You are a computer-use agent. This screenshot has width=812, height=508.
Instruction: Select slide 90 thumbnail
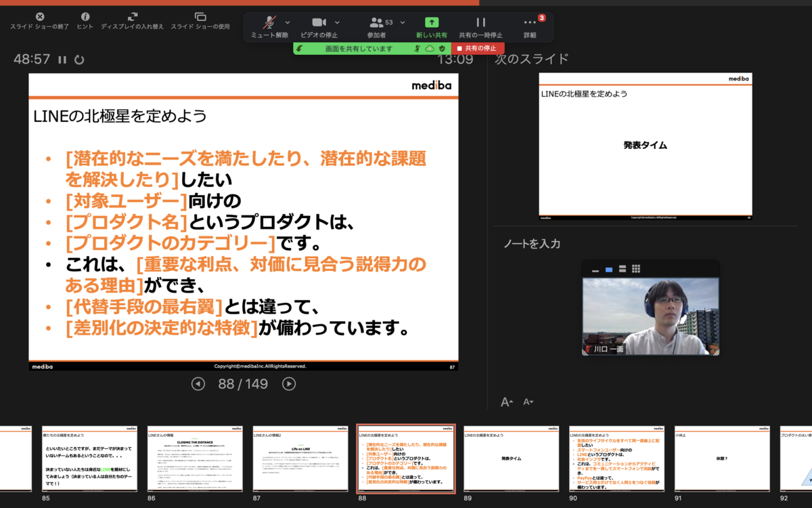pyautogui.click(x=617, y=459)
